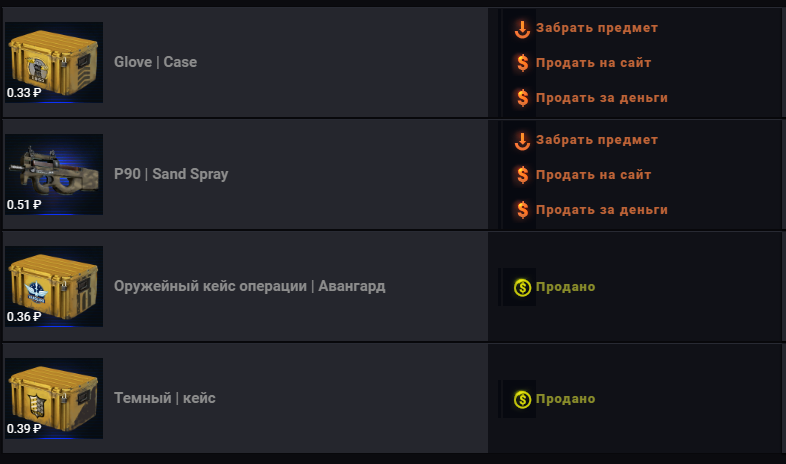Open the P90 Sand Spray weapon thumbnail

coord(54,174)
